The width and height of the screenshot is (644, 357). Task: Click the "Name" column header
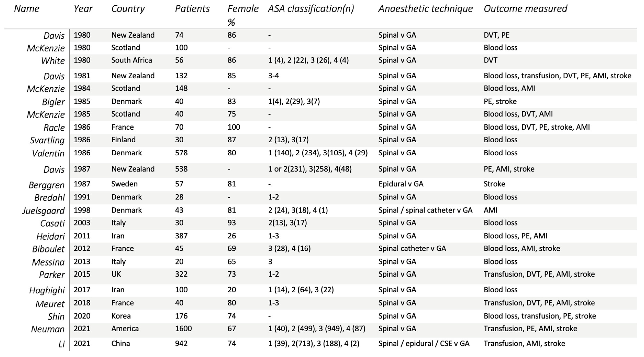(26, 9)
